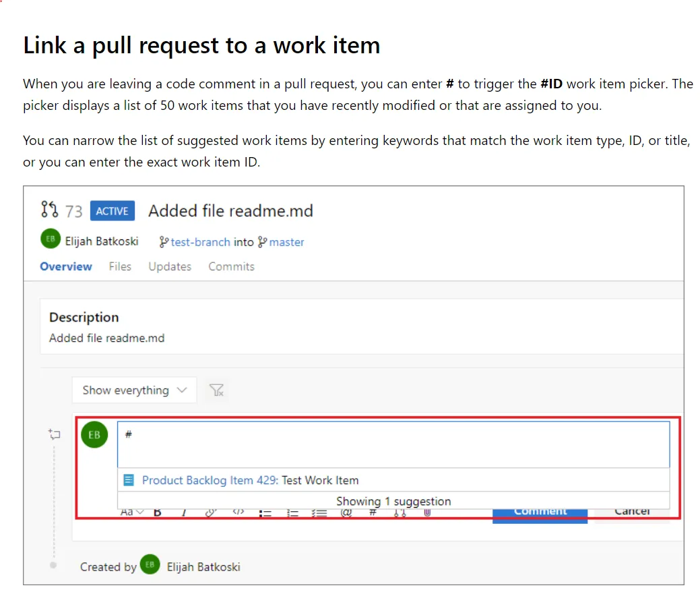Select the Overview tab
This screenshot has height=592, width=700.
66,266
